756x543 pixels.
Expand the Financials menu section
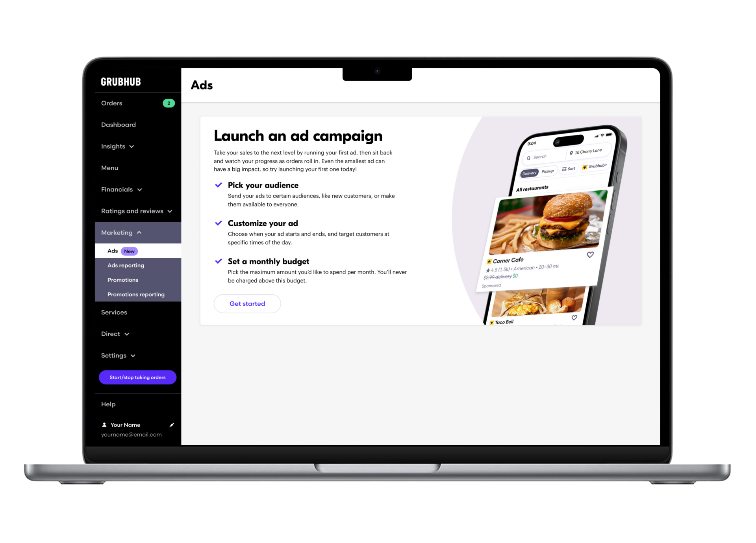[x=122, y=189]
